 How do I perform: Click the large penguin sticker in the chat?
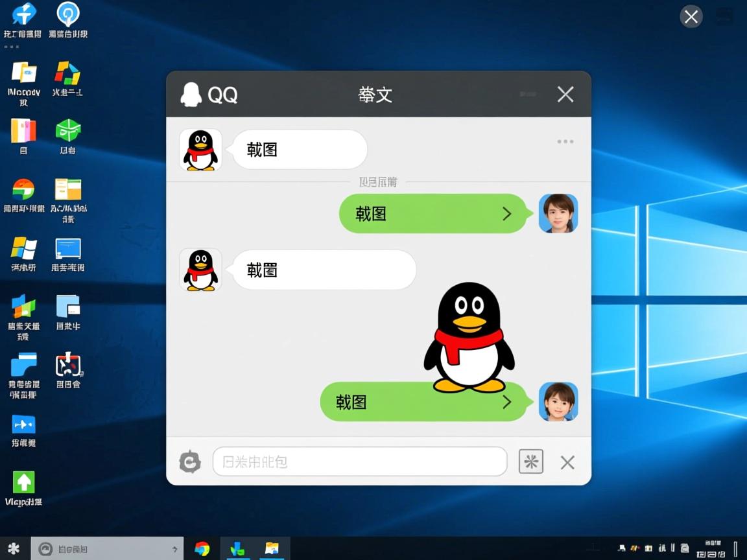pos(469,337)
